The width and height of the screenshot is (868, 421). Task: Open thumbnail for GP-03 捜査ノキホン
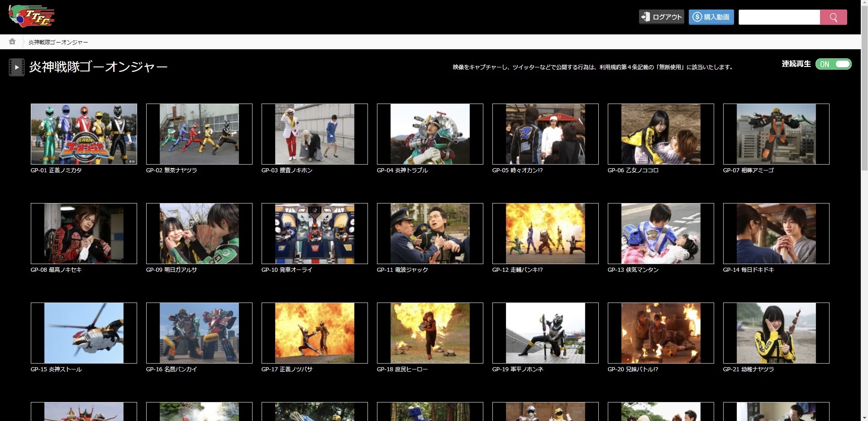(x=315, y=134)
